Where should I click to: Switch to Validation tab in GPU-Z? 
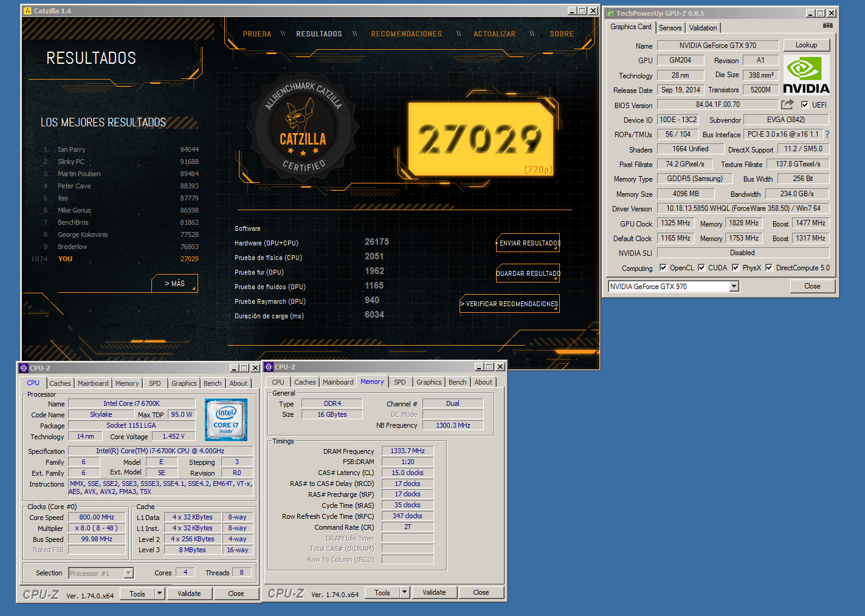coord(703,27)
